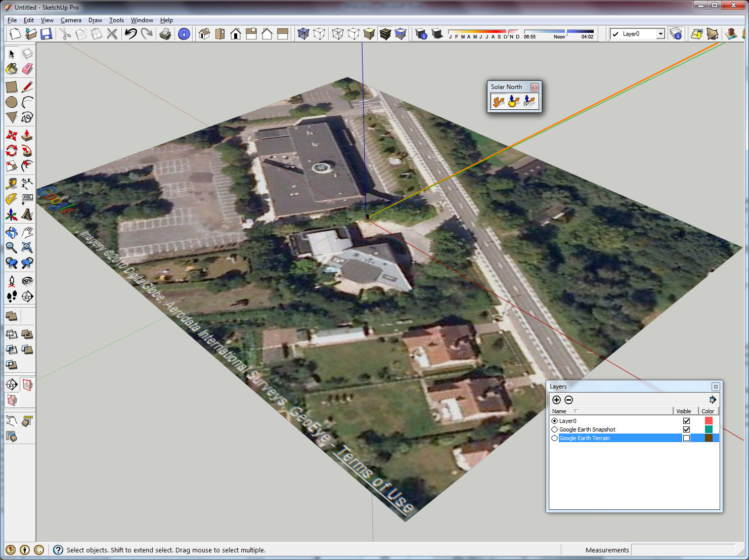Viewport: 749px width, 560px height.
Task: Choose the ABC Text label tool
Action: 27,199
